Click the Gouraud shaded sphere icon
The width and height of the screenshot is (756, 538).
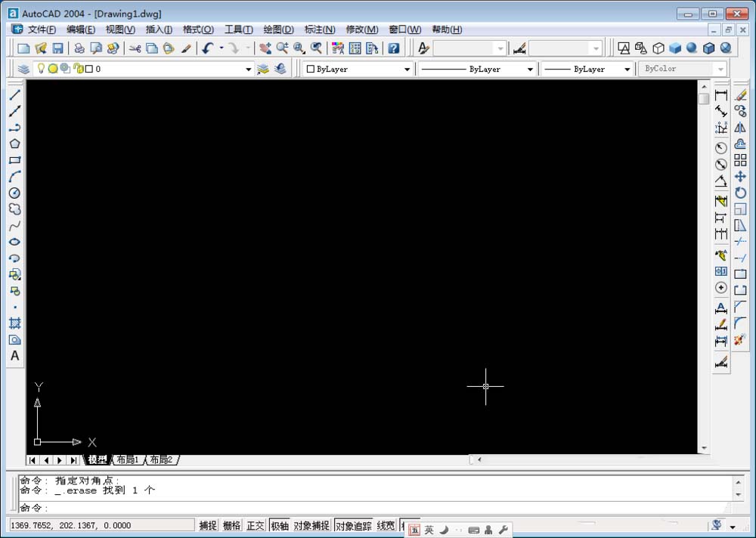tap(692, 48)
